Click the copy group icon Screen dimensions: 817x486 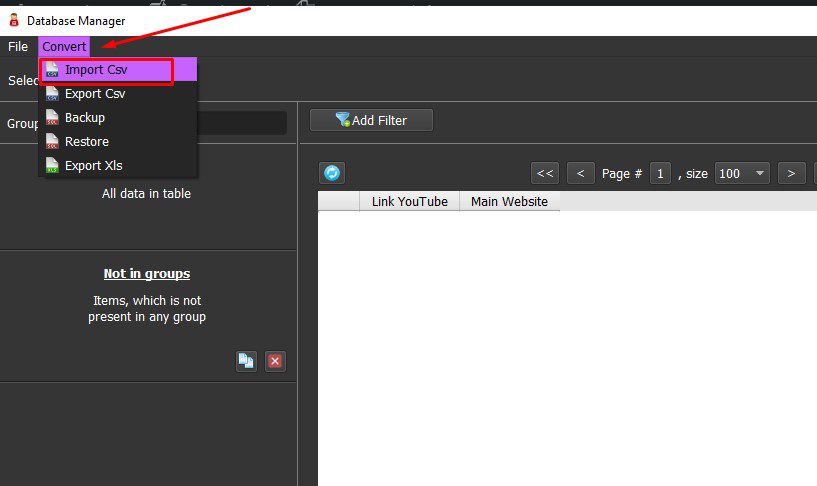pos(246,361)
